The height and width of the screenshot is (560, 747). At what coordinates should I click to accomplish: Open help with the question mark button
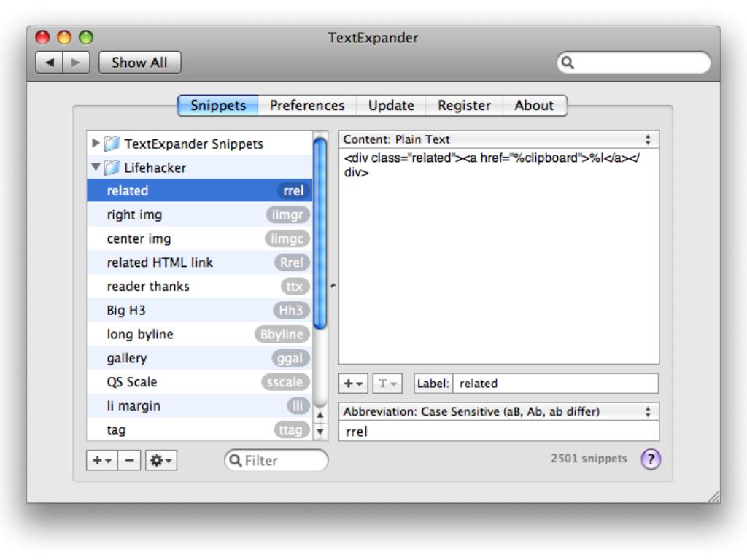pos(651,459)
